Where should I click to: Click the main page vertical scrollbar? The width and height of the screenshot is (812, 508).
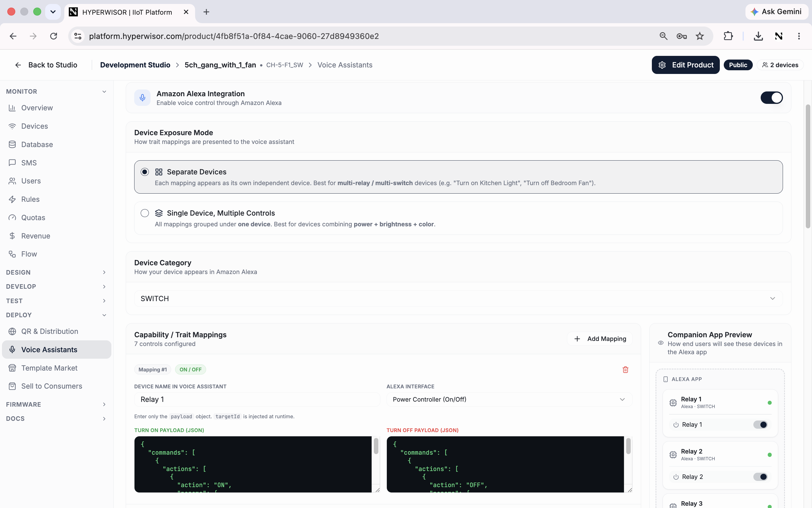[808, 166]
